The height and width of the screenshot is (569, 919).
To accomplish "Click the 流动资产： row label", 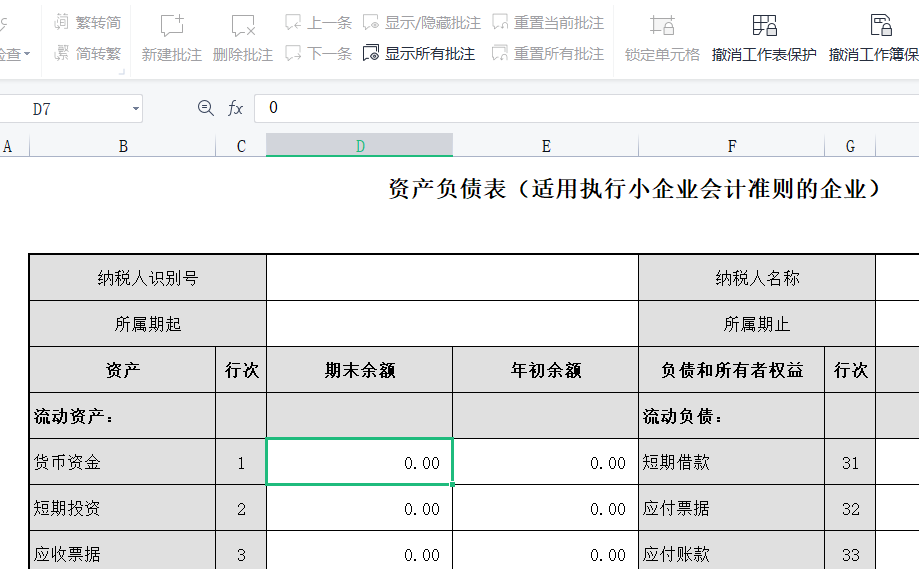I will click(x=122, y=416).
